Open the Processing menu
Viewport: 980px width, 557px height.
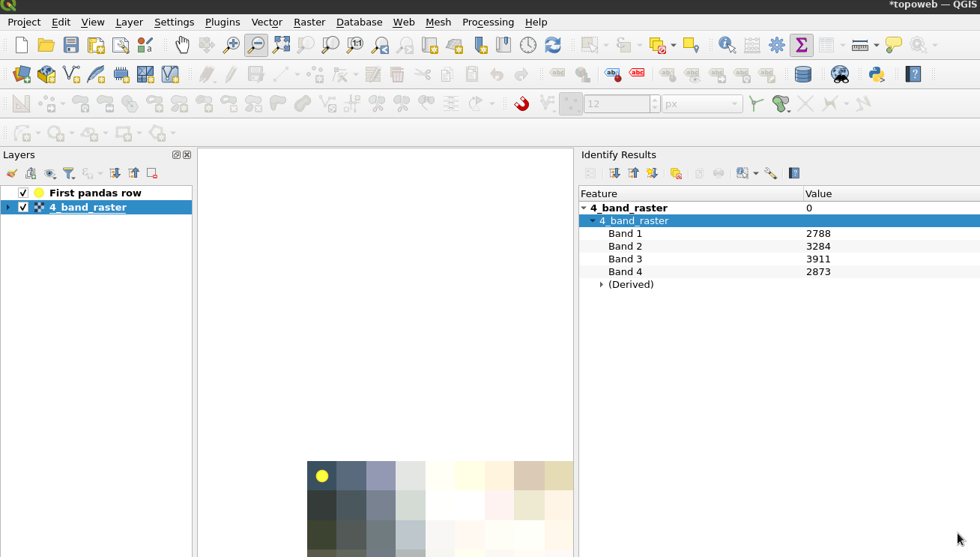click(489, 22)
